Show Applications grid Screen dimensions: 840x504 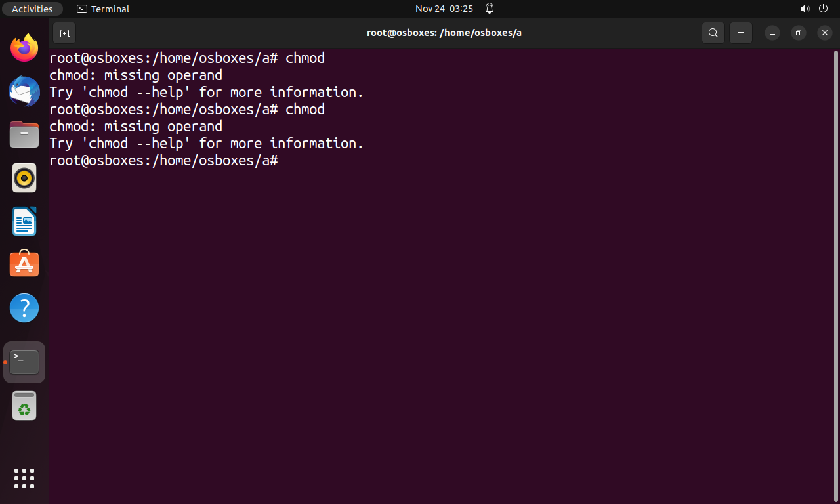[x=24, y=478]
